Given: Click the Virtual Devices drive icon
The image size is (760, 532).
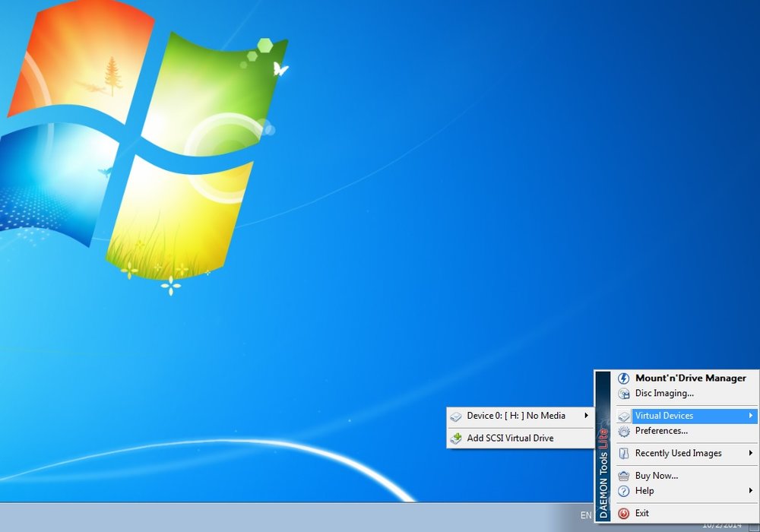Looking at the screenshot, I should tap(624, 416).
